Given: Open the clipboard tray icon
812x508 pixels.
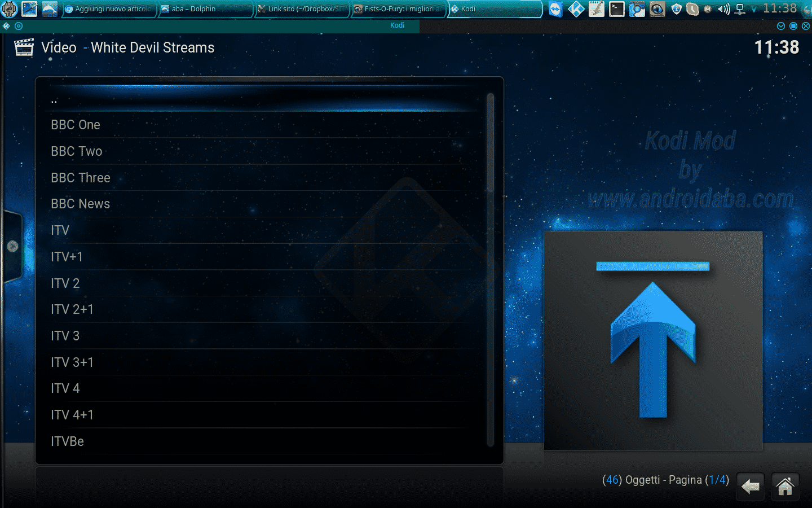Looking at the screenshot, I should tap(692, 9).
